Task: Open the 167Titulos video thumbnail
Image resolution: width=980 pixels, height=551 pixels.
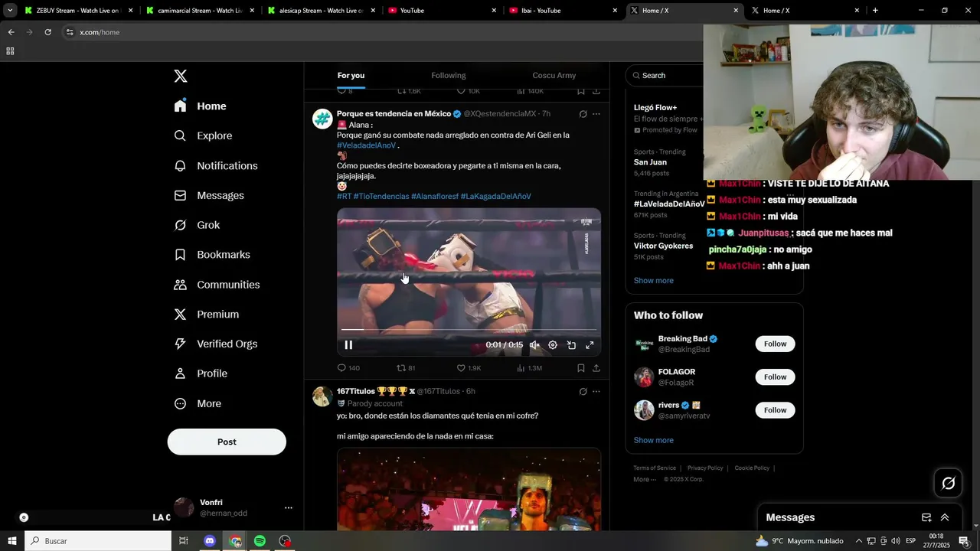Action: [469, 490]
